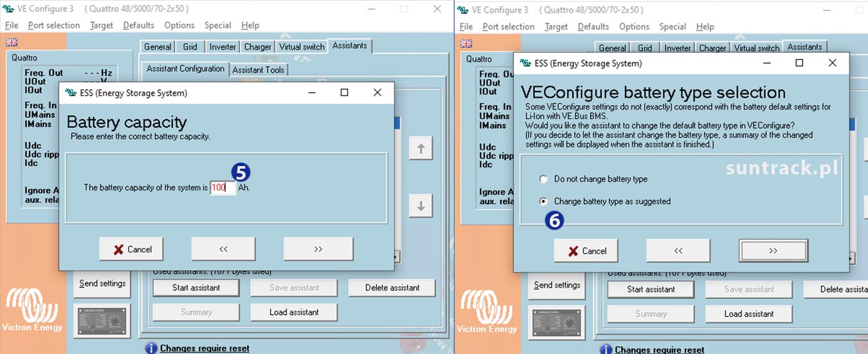Click the UK flag language icon in the right window
Screen dimensions: 868x354
[x=466, y=43]
